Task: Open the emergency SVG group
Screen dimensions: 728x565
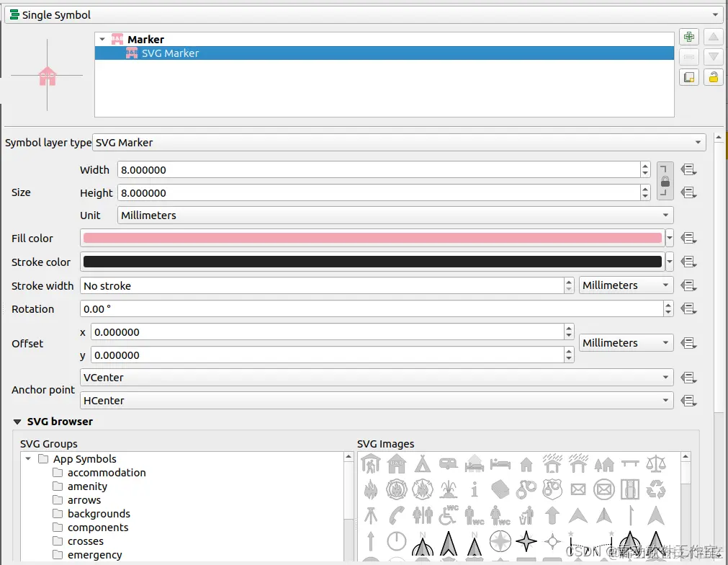Action: [x=95, y=555]
